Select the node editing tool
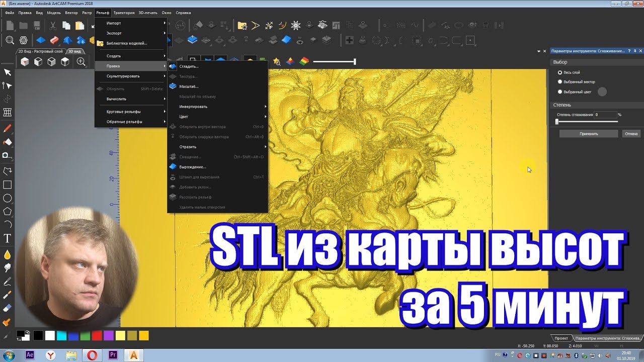This screenshot has height=362, width=644. coord(7,86)
